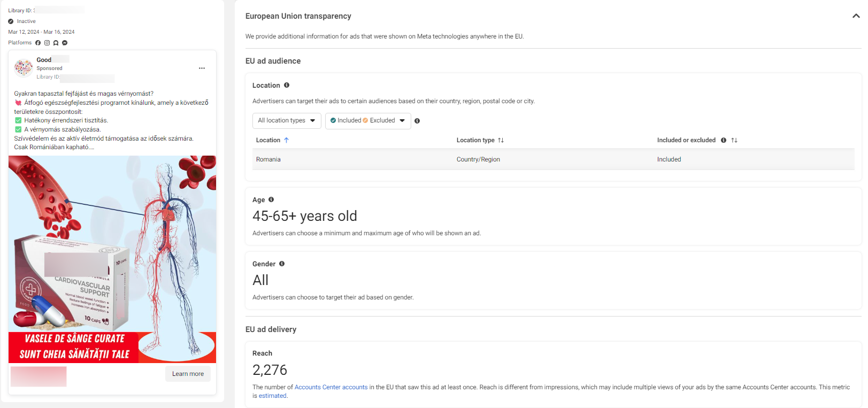This screenshot has width=868, height=408.
Task: Click info icon beside Included or excluded column
Action: [724, 140]
